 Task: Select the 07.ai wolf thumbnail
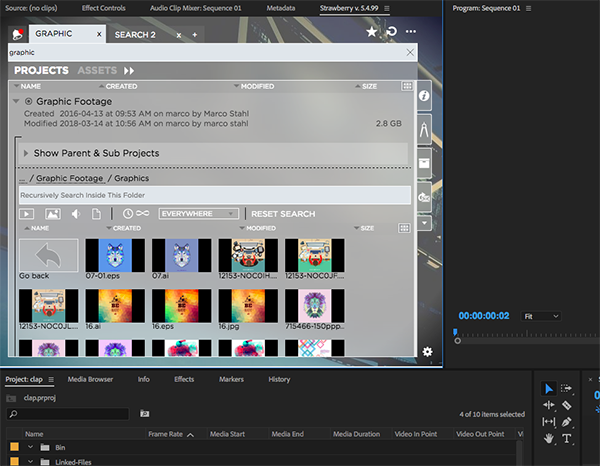(182, 257)
